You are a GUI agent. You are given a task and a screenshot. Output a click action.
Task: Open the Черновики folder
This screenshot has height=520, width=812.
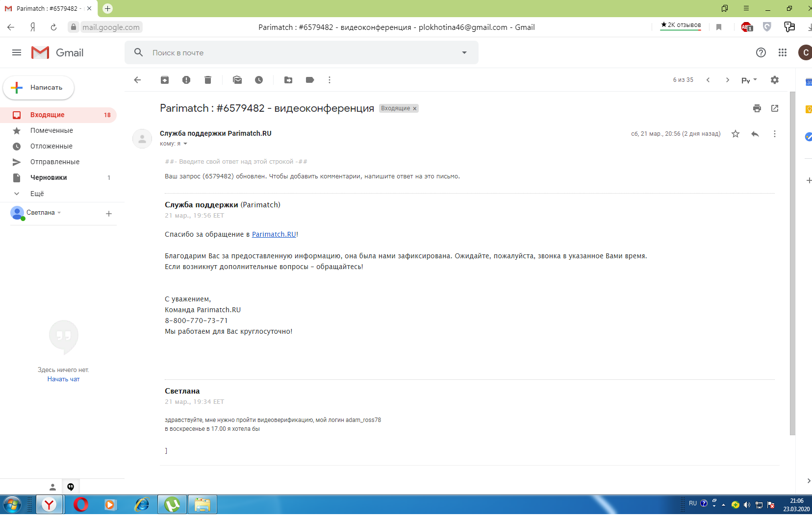point(49,177)
